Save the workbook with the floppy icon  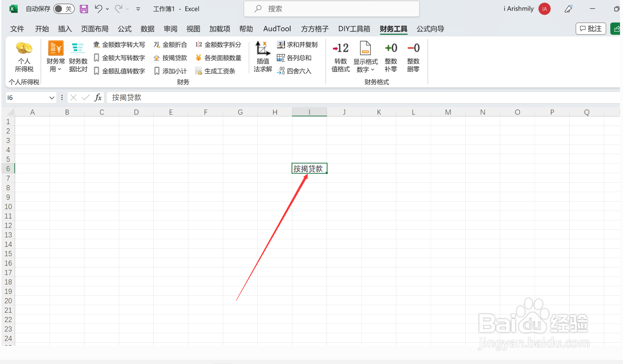click(84, 9)
